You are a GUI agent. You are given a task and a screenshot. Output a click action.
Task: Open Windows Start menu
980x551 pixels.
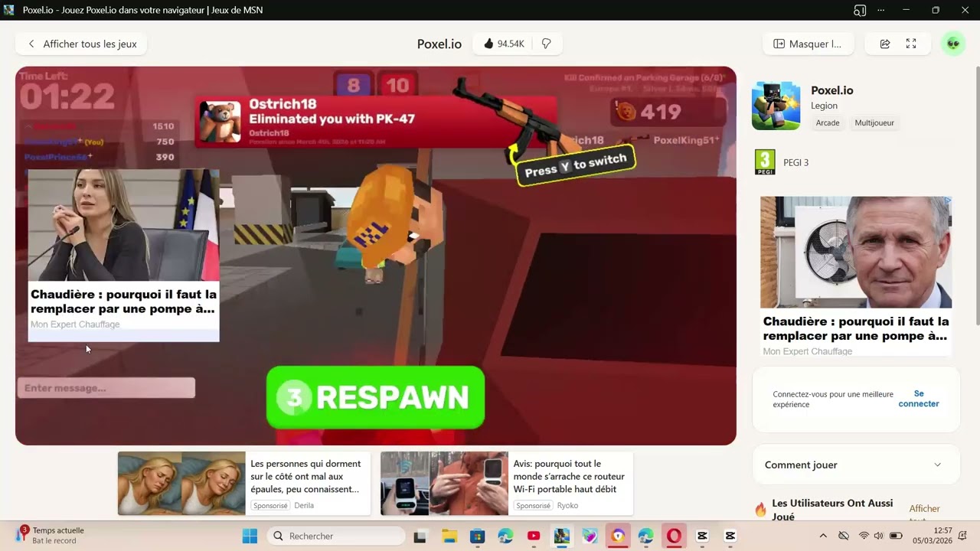[250, 536]
